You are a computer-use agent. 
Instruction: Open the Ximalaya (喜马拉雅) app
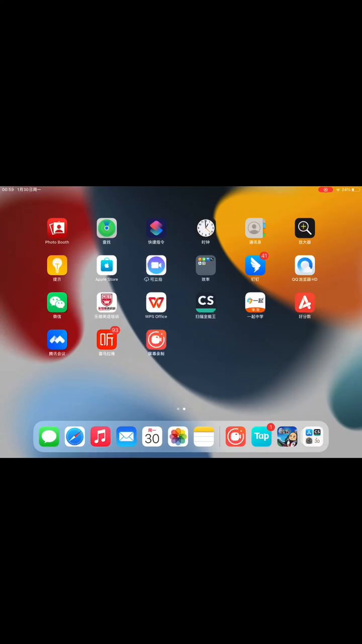pos(107,340)
